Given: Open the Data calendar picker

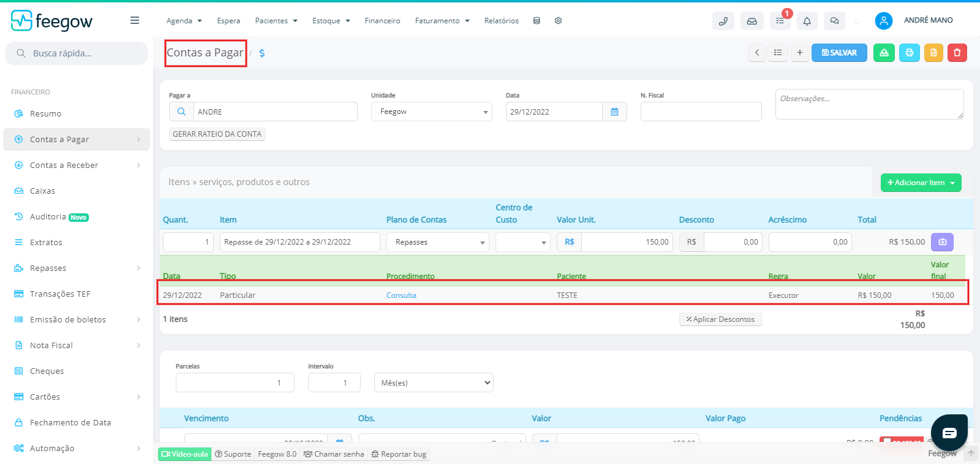Looking at the screenshot, I should (x=614, y=112).
